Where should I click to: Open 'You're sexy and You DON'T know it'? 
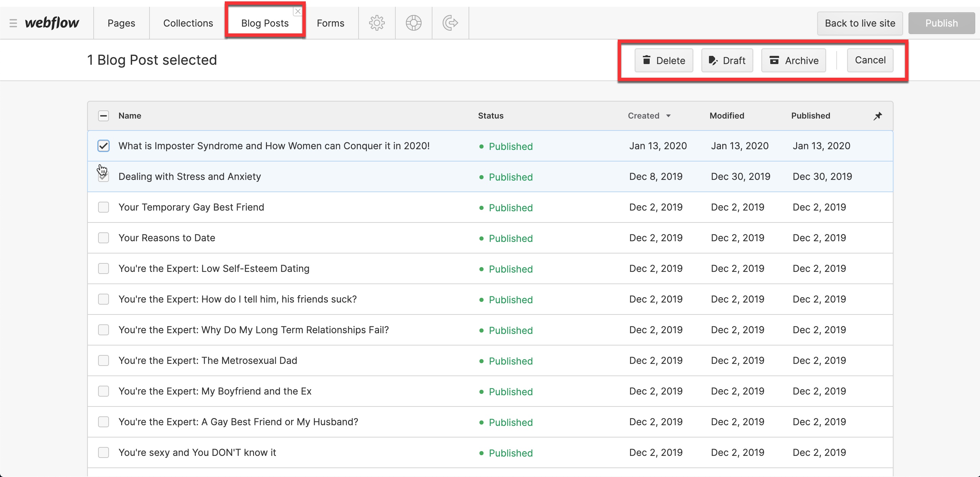(x=197, y=452)
